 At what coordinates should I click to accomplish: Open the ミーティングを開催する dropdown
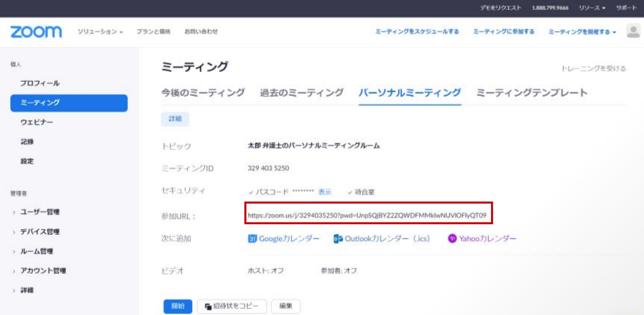coord(582,32)
